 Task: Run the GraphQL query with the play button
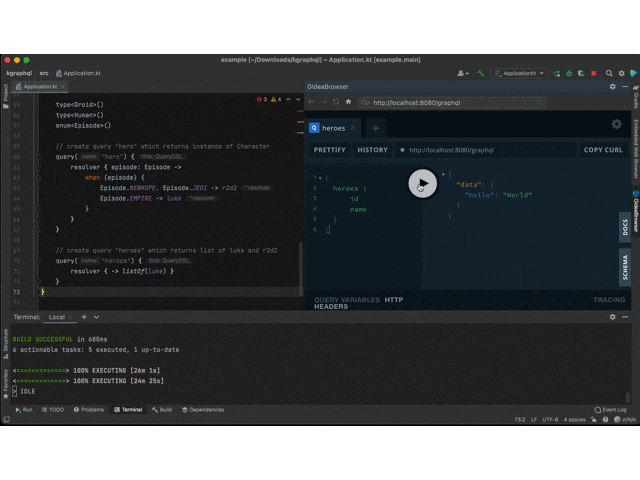(422, 183)
